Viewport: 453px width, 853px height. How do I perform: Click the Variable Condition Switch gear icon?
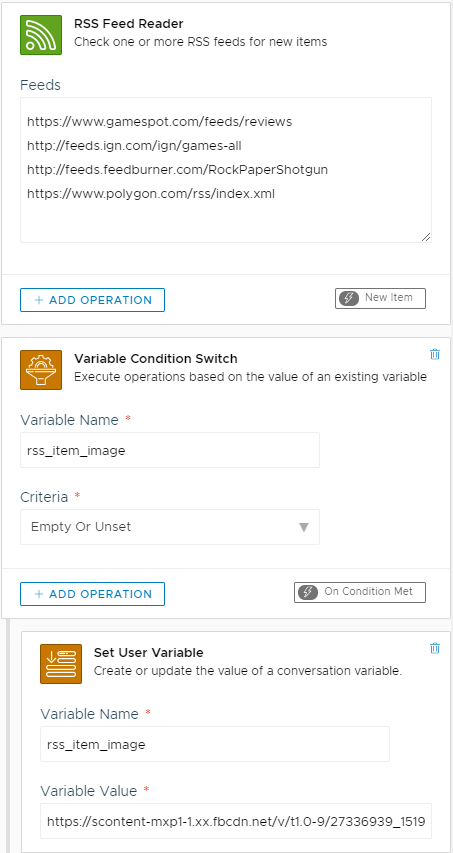click(x=41, y=369)
